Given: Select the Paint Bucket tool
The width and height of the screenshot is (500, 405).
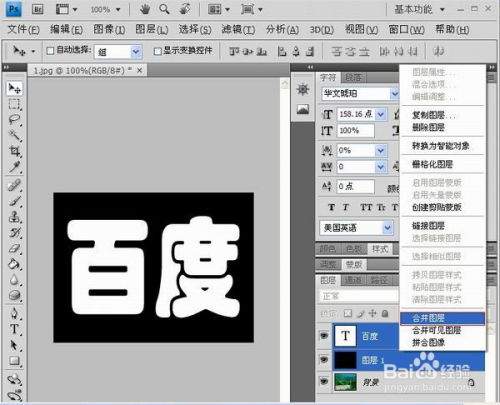Looking at the screenshot, I should [x=14, y=264].
